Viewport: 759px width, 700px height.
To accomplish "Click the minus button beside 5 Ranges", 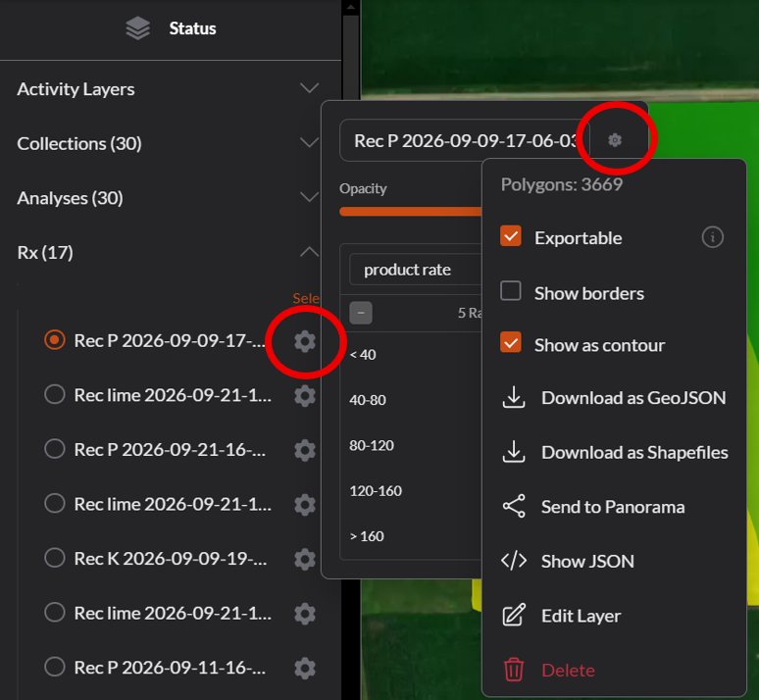I will point(361,313).
